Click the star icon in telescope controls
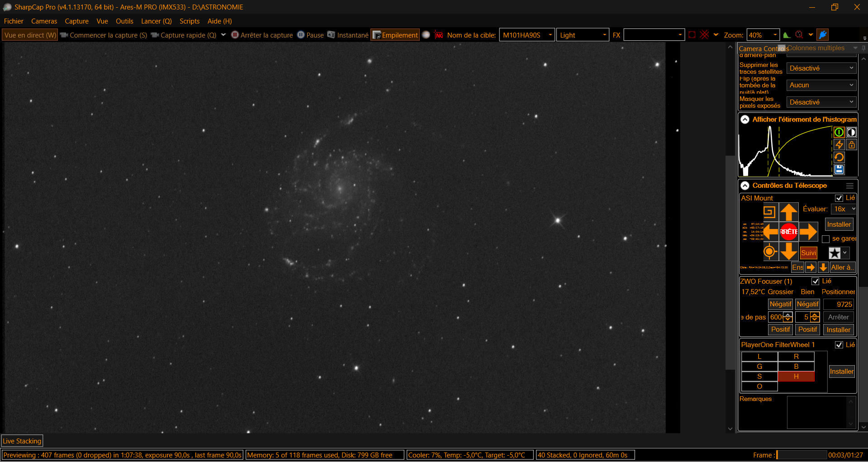Image resolution: width=868 pixels, height=462 pixels. (x=835, y=253)
